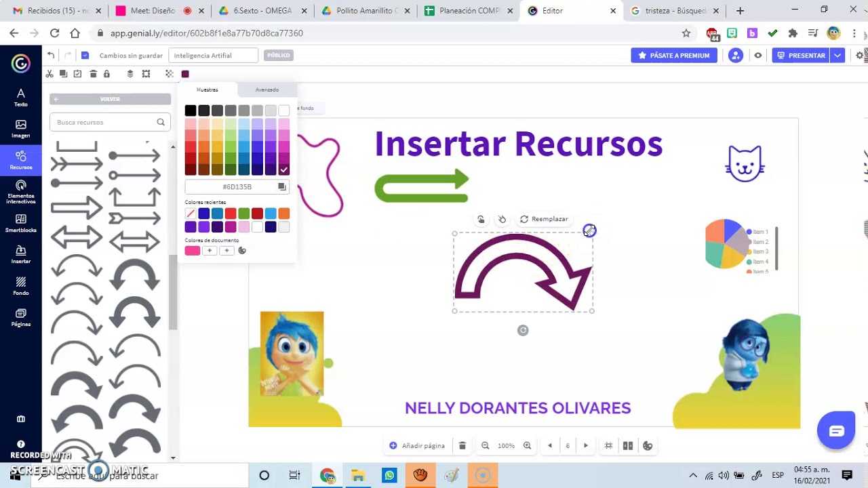This screenshot has height=488, width=868.
Task: Switch to the Recibidos Gmail browser tab
Action: point(53,11)
